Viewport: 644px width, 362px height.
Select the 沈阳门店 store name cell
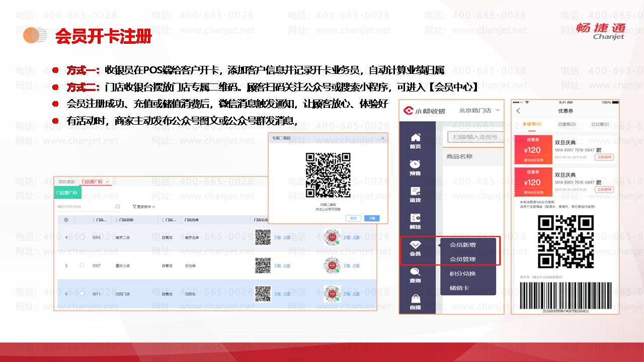pyautogui.click(x=122, y=294)
